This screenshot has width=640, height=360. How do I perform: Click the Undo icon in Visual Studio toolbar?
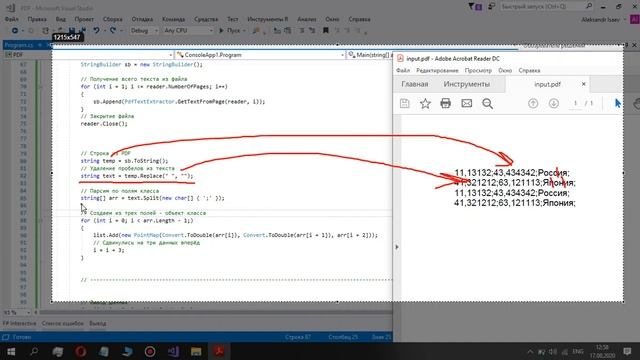point(96,30)
